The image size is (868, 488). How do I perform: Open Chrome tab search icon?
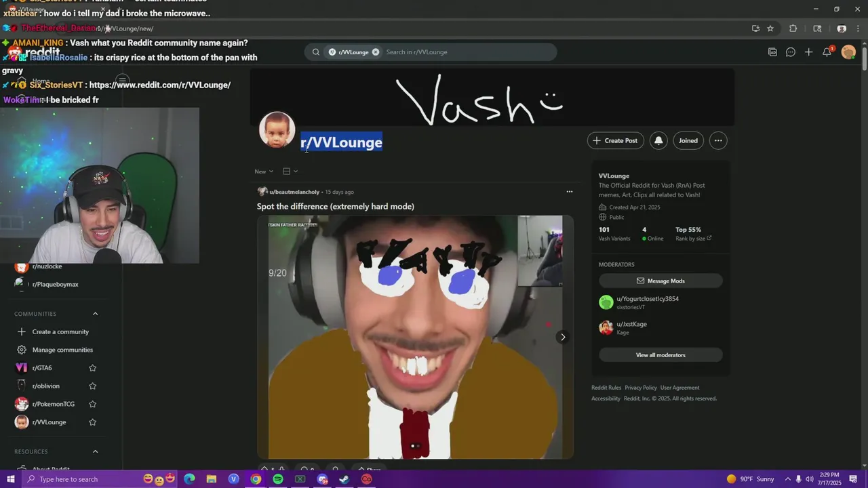(x=817, y=28)
